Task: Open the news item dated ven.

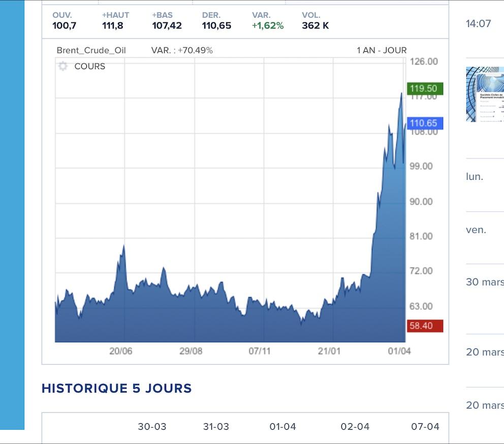Action: coord(476,230)
